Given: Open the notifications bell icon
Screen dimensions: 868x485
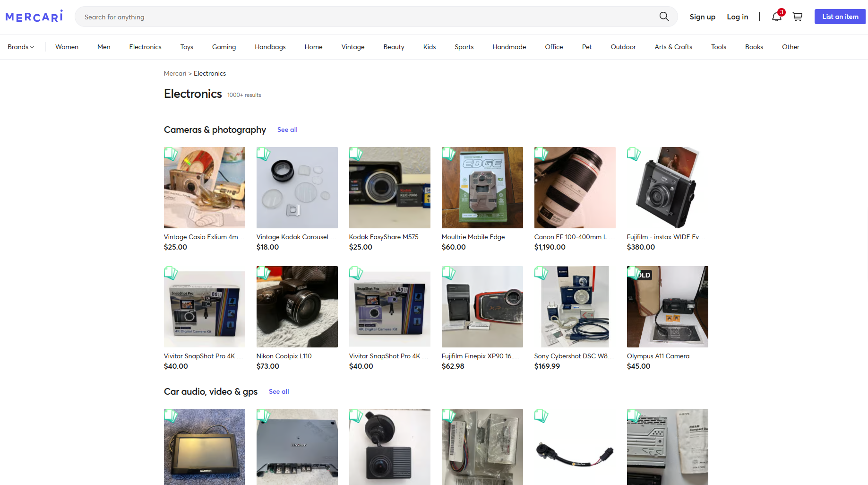Looking at the screenshot, I should tap(777, 17).
